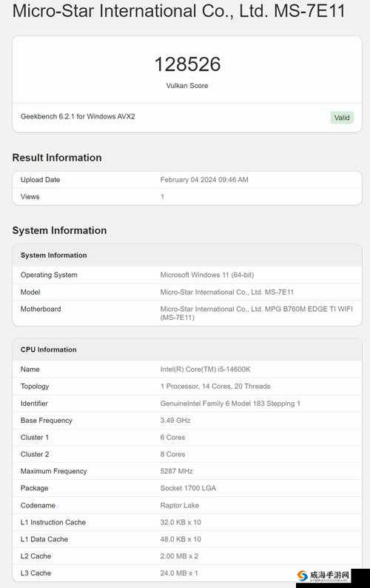Select the Result Information heading
The width and height of the screenshot is (370, 588).
point(57,158)
